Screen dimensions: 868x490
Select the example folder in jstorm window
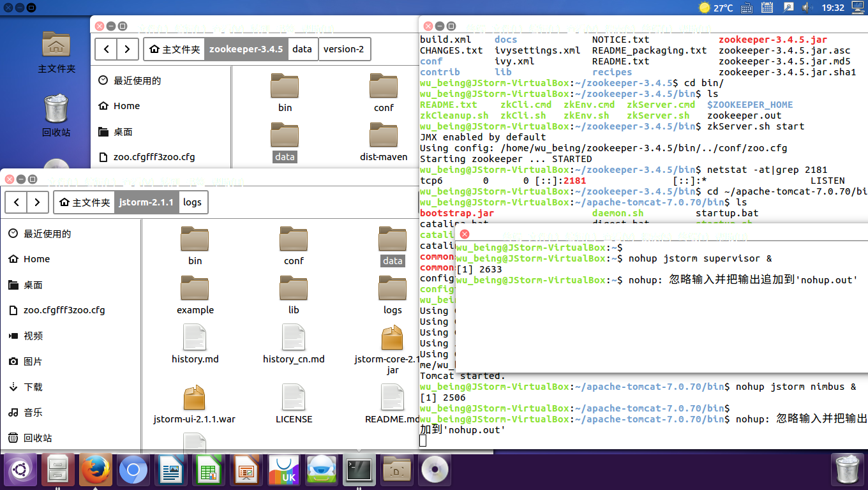pyautogui.click(x=195, y=295)
